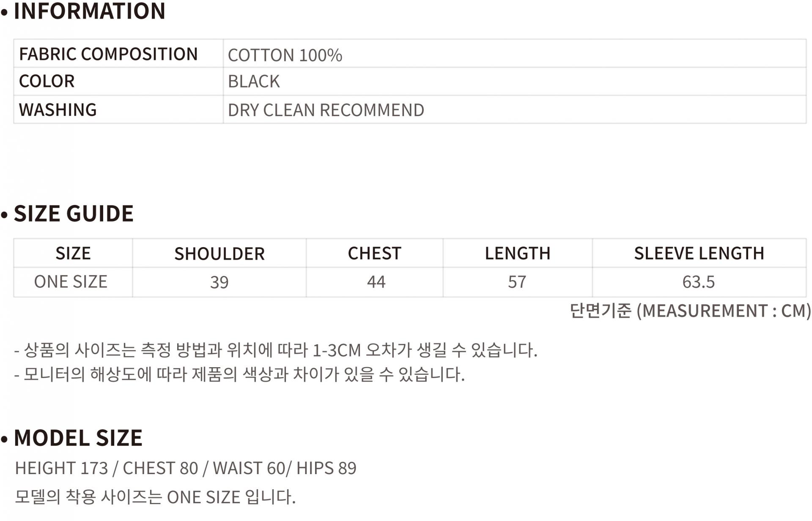Select the SIZE column header

point(73,254)
